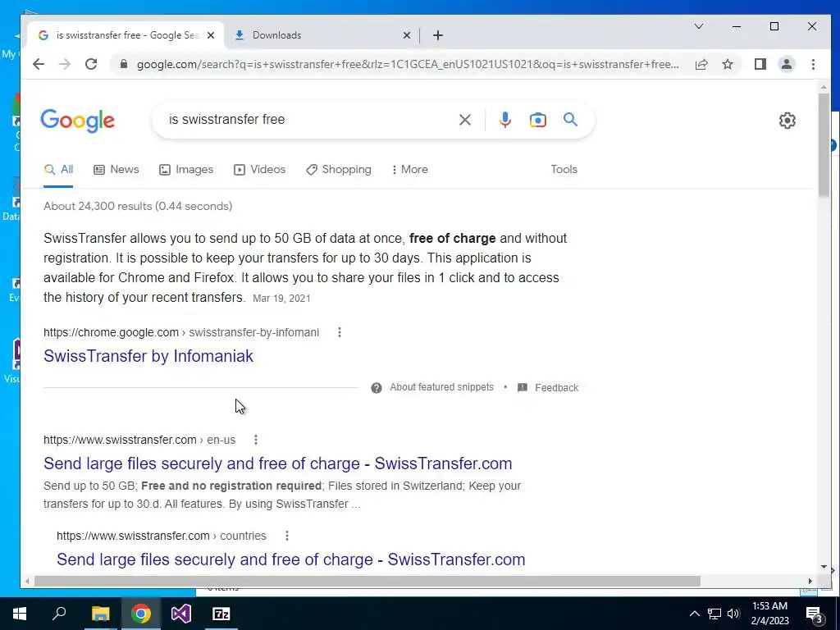
Task: Switch to Videos results
Action: coord(260,169)
